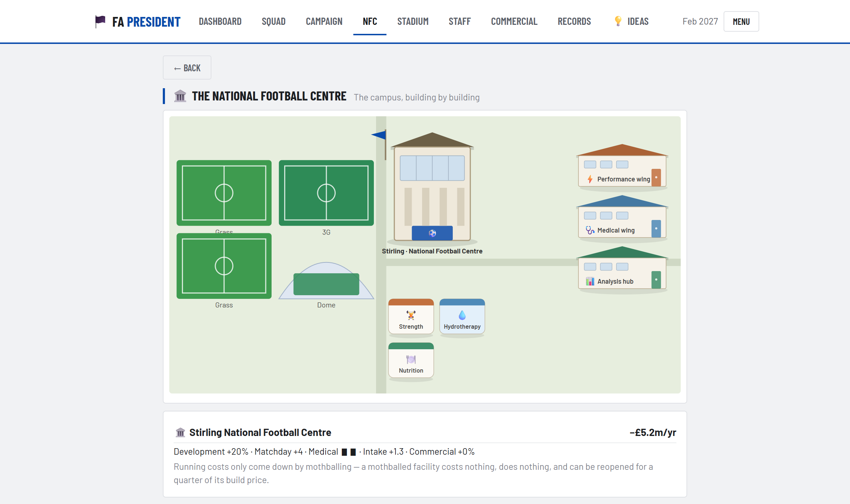Click the FA President flag logo icon
The width and height of the screenshot is (850, 504).
pos(100,21)
